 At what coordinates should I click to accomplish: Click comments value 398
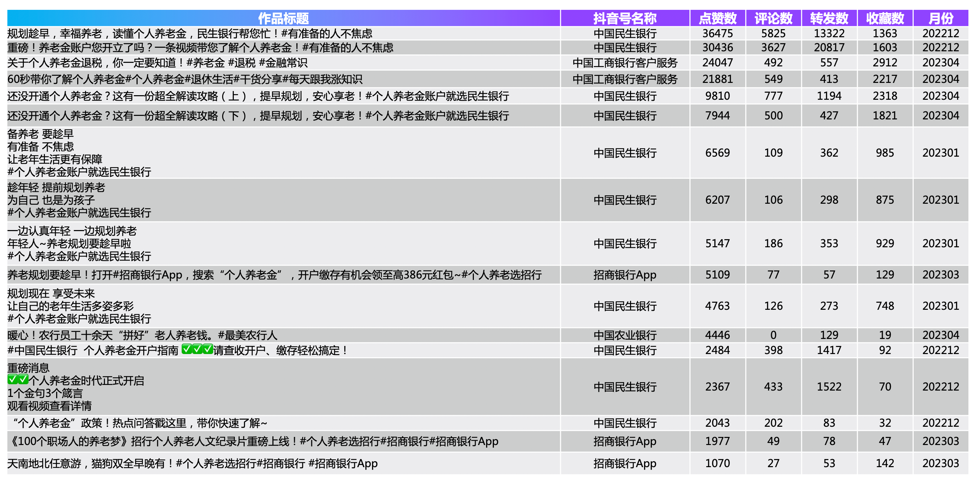click(x=773, y=350)
